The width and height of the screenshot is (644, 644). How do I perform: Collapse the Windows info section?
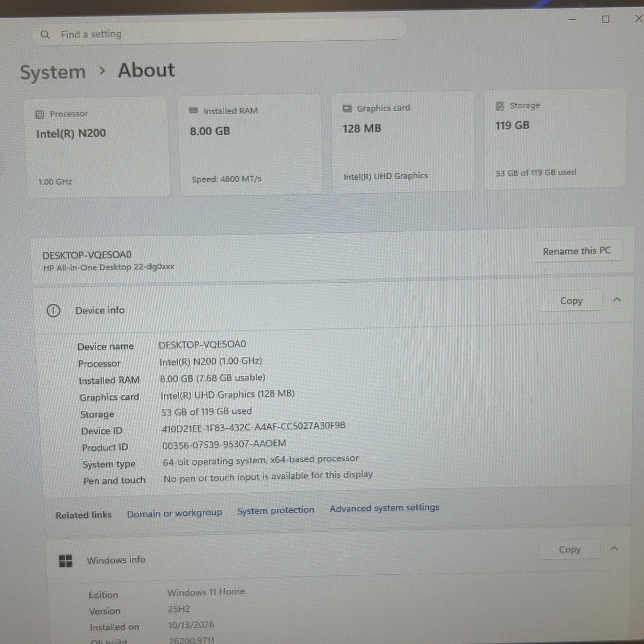(x=614, y=548)
